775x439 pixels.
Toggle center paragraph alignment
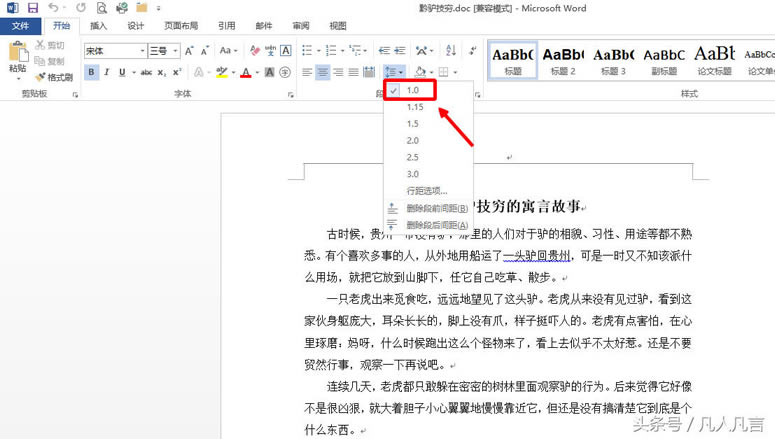323,72
